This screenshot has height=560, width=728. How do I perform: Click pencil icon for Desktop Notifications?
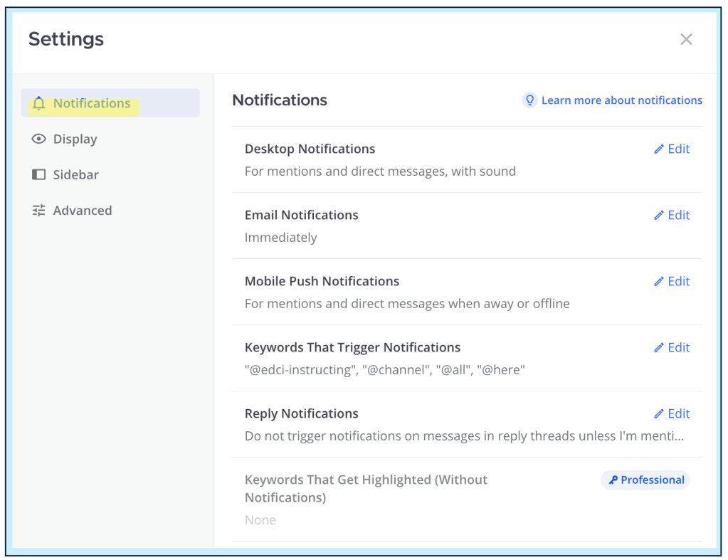[659, 149]
